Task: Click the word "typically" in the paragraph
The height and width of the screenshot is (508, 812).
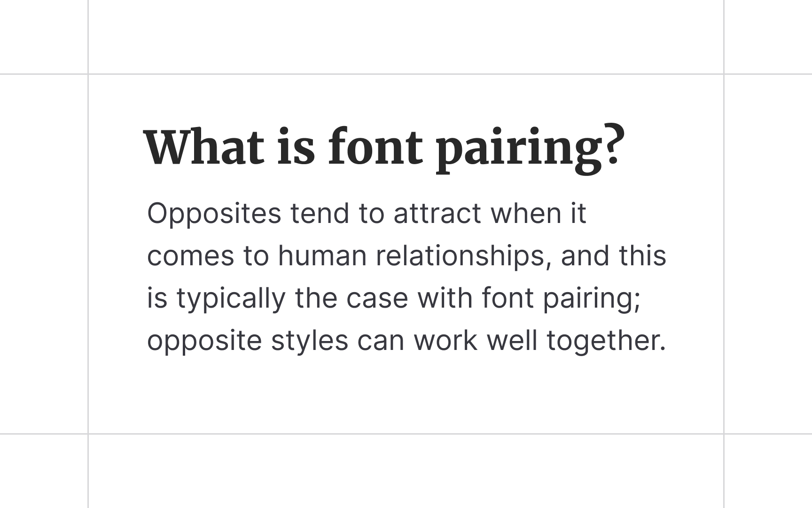Action: pos(231,299)
